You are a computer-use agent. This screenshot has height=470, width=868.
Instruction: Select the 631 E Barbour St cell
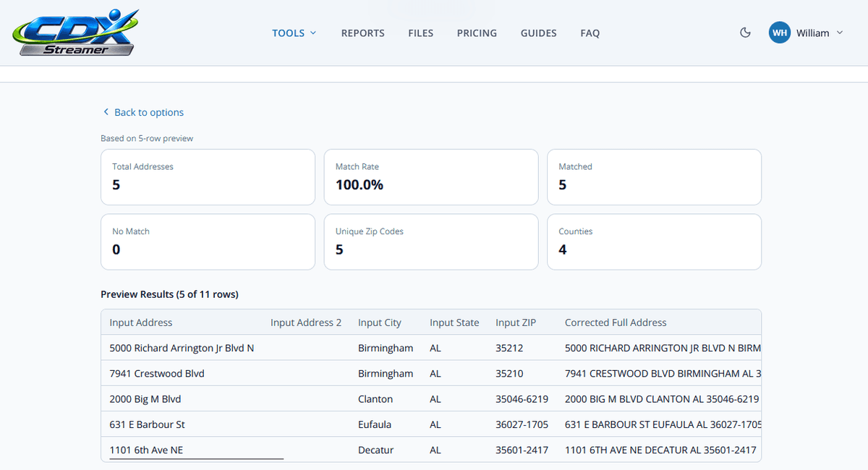(x=148, y=424)
